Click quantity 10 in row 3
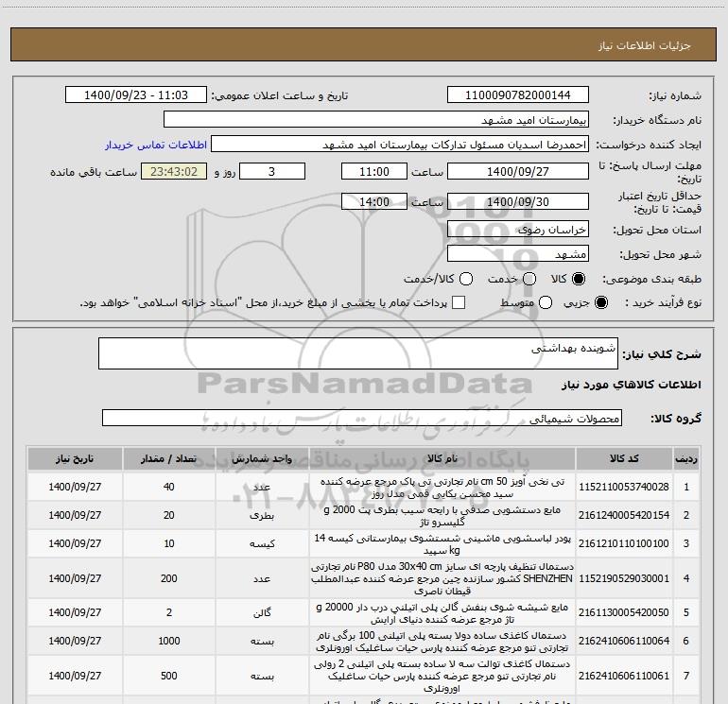 [x=169, y=543]
